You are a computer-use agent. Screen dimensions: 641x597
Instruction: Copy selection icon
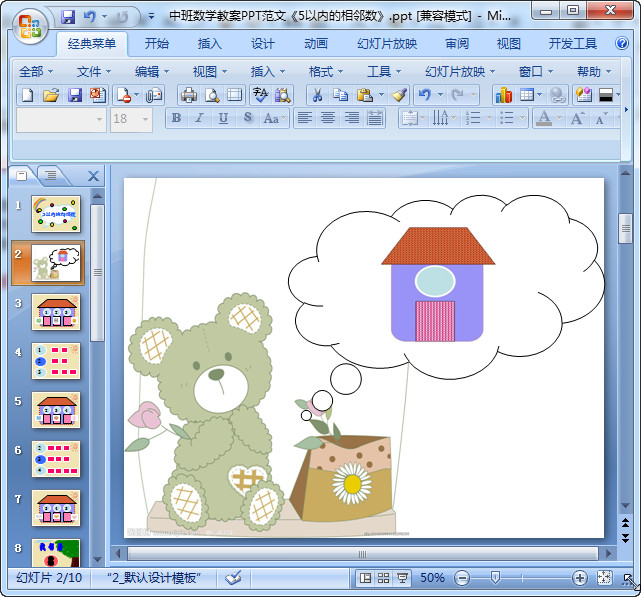pyautogui.click(x=341, y=95)
